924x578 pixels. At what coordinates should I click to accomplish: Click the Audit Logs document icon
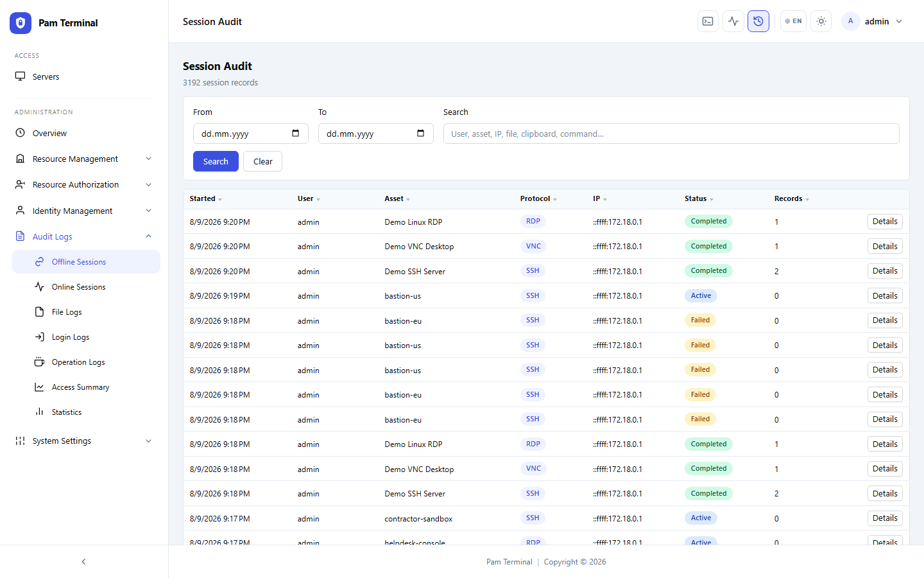(21, 236)
